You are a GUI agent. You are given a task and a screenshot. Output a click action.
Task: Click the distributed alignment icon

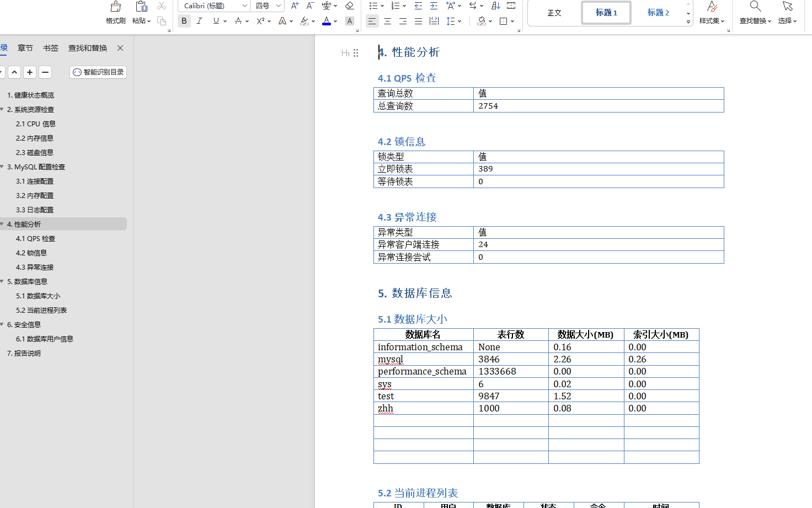pyautogui.click(x=434, y=21)
